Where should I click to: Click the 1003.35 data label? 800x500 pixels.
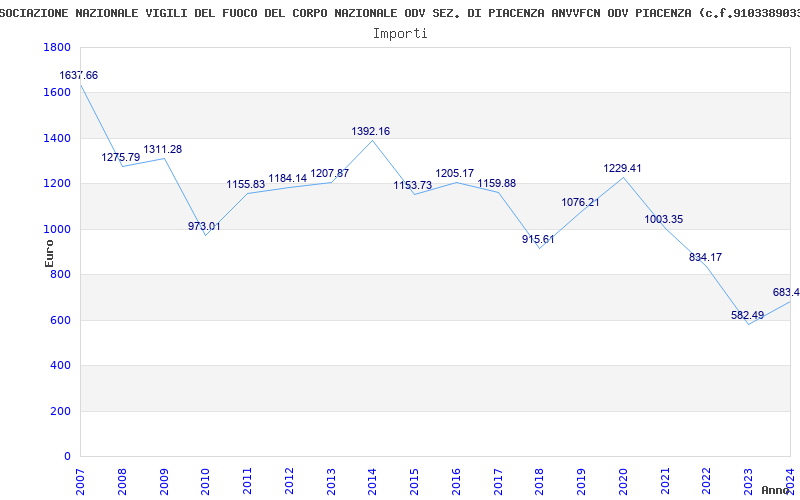664,219
